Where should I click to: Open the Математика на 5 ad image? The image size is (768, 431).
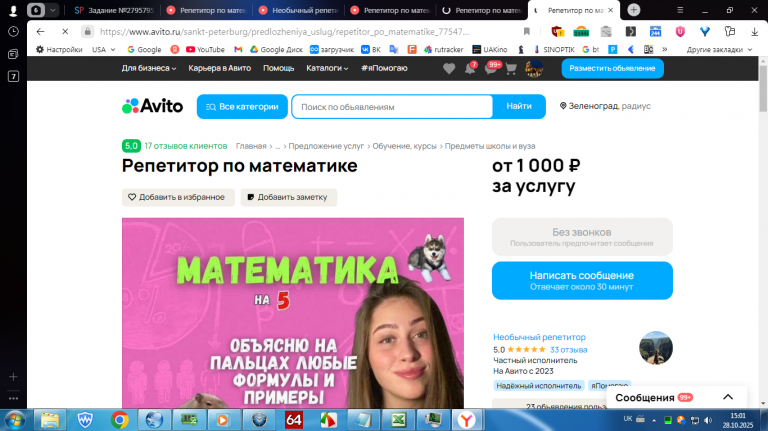pyautogui.click(x=292, y=313)
